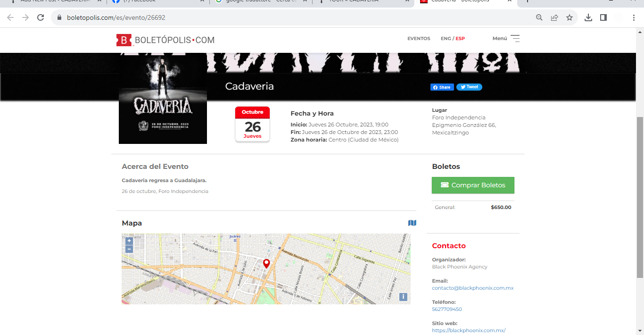
Task: Click the blue map icon beside Mapa
Action: [x=412, y=223]
